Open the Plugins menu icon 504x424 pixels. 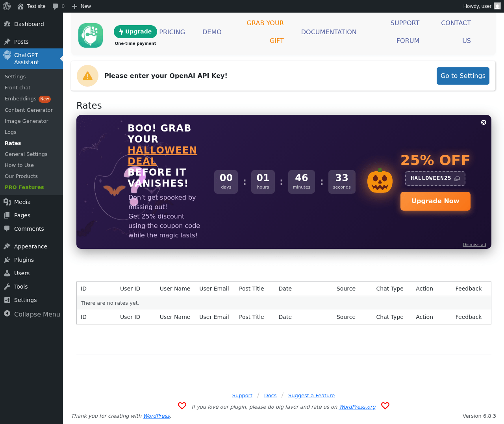7,260
